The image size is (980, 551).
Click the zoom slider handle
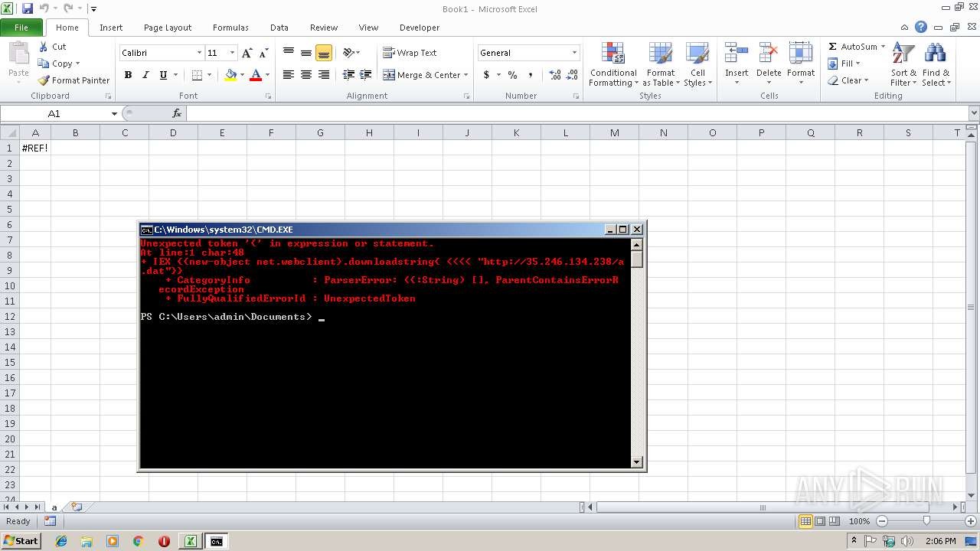pyautogui.click(x=926, y=521)
